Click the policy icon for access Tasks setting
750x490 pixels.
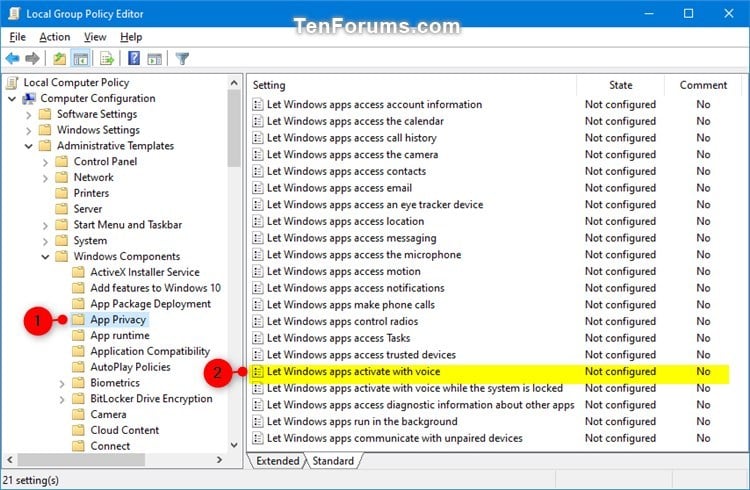click(258, 338)
